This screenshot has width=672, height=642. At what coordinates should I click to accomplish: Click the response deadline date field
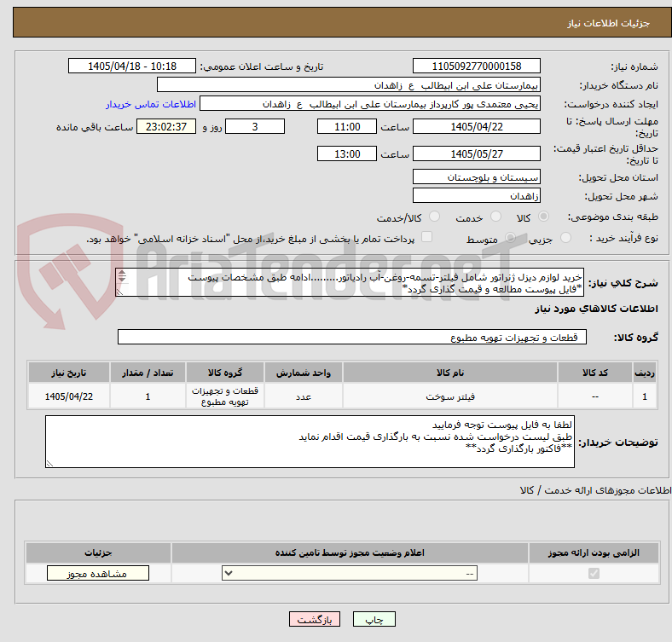(476, 127)
